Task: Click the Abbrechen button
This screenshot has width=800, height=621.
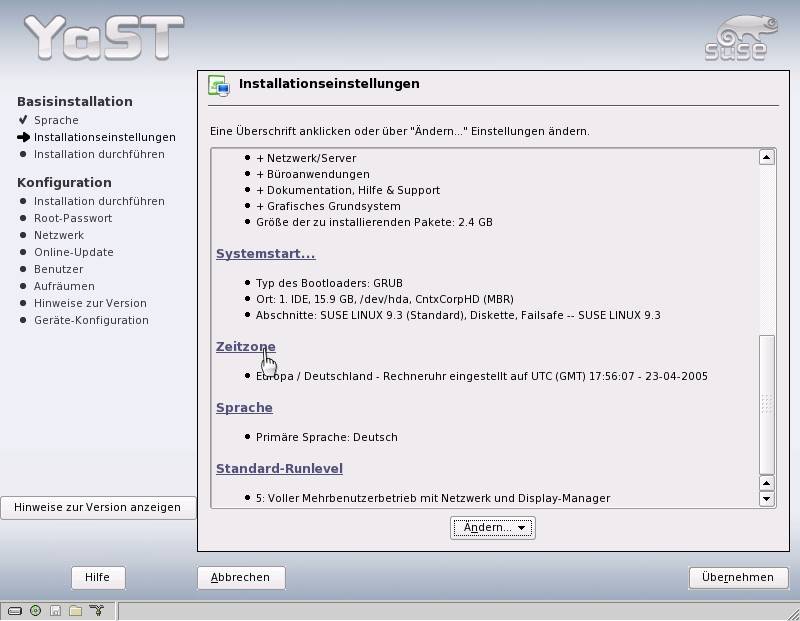Action: pyautogui.click(x=241, y=578)
